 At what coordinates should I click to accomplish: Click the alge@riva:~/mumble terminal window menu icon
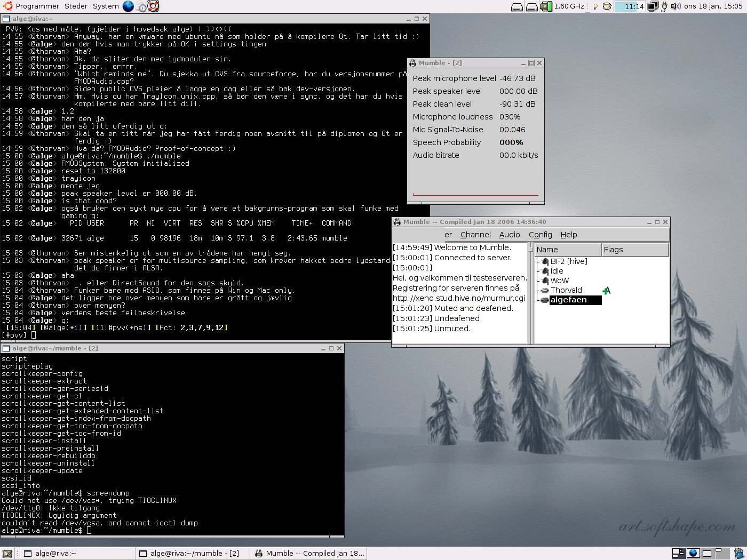pyautogui.click(x=6, y=348)
